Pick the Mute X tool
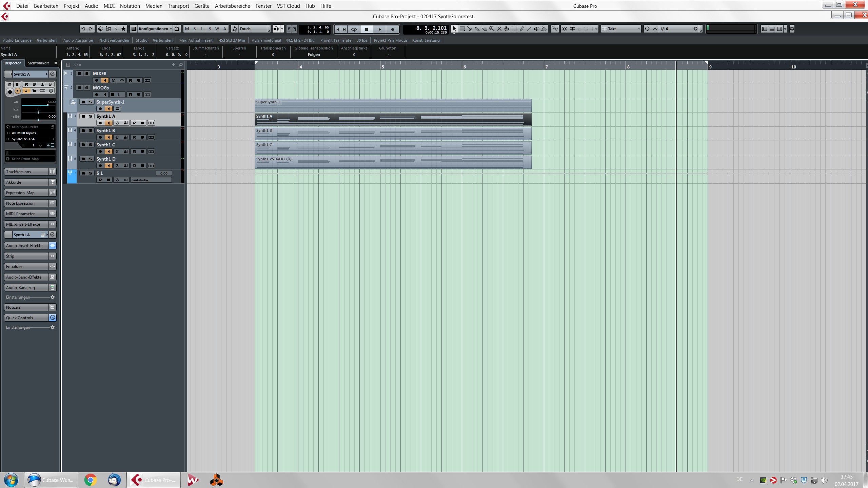This screenshot has height=488, width=868. [x=499, y=29]
